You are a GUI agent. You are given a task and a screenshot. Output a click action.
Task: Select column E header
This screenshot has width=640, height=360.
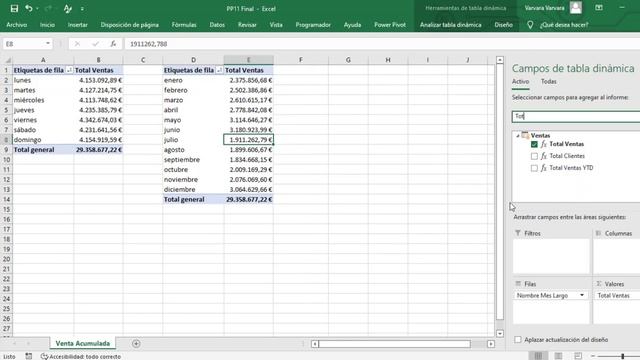(248, 60)
